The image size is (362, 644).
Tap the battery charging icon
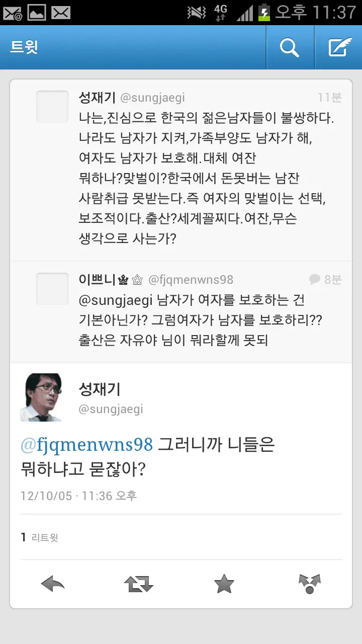tap(264, 12)
